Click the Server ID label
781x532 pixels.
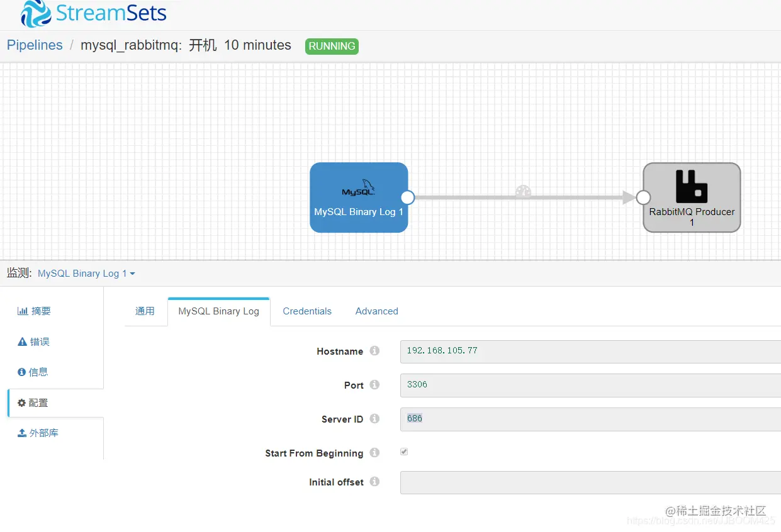[x=342, y=419]
